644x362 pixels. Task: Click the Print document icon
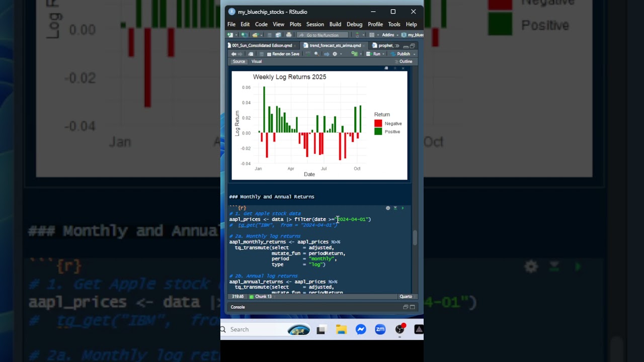point(289,35)
